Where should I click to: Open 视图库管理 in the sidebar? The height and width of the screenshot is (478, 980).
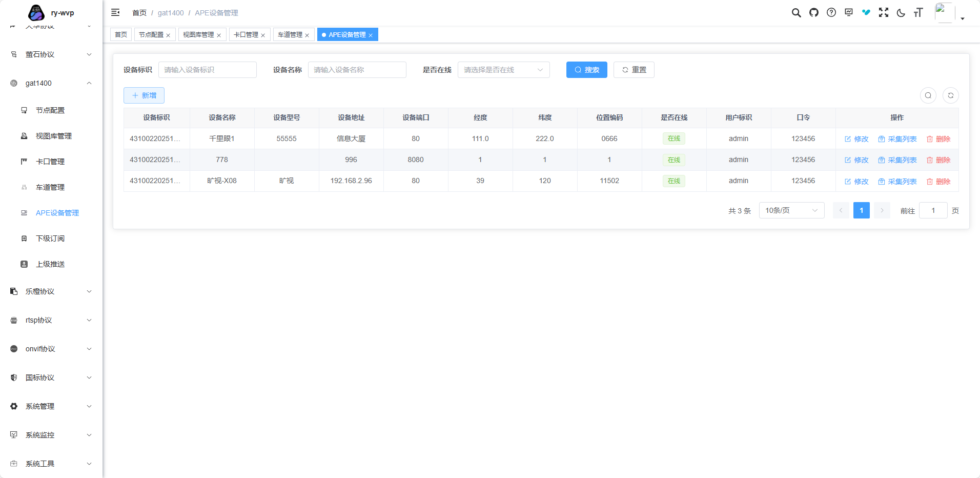(53, 136)
